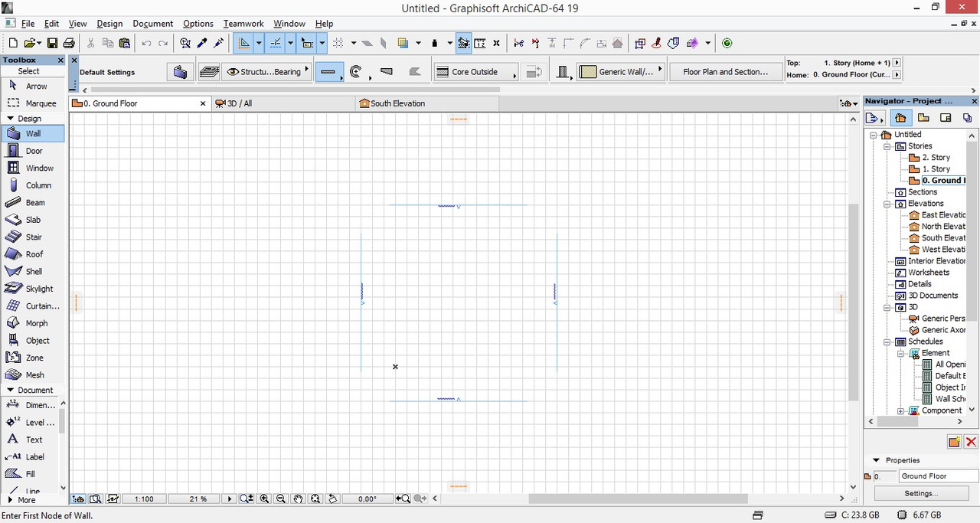This screenshot has height=523, width=980.
Task: Click the 0,00° orientation button
Action: click(367, 498)
